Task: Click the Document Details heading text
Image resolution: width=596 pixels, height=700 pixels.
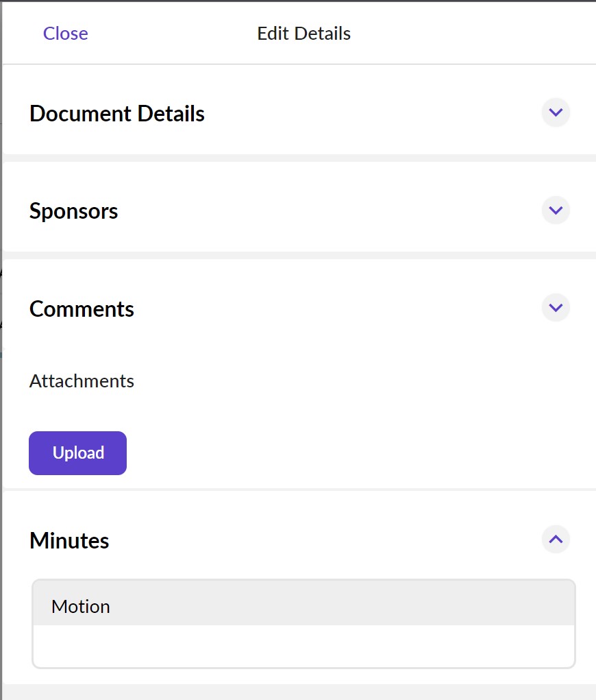Action: pos(116,114)
